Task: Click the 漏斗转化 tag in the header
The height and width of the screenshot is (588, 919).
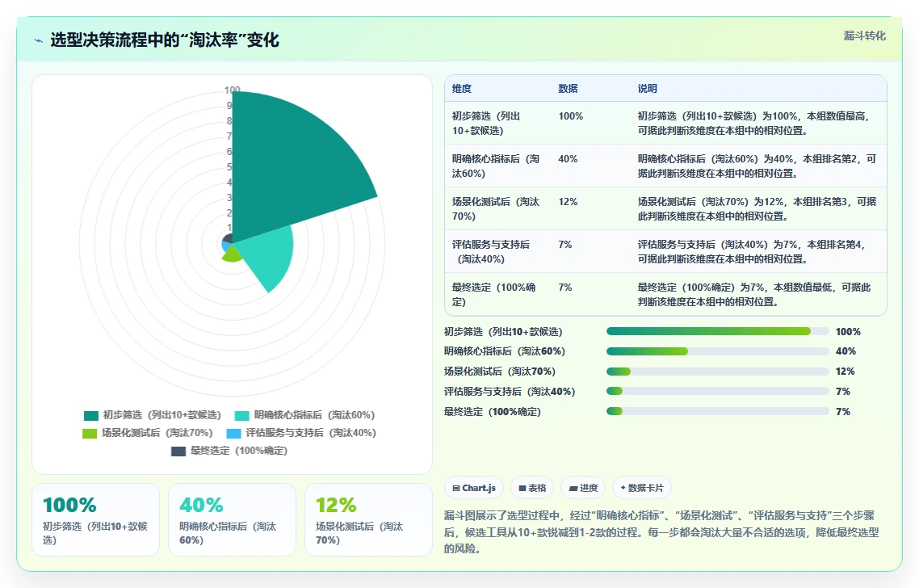Action: pos(865,36)
